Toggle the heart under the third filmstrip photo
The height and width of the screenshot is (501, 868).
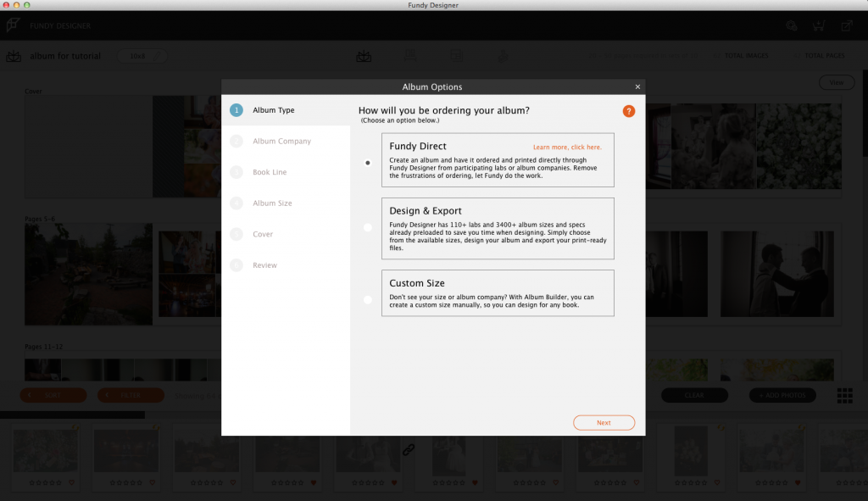pos(233,482)
